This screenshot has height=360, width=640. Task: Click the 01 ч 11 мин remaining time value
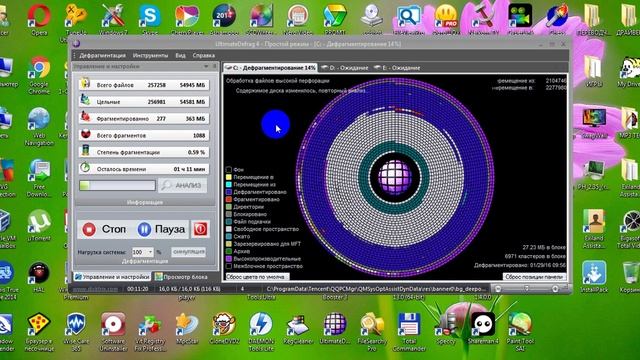189,169
